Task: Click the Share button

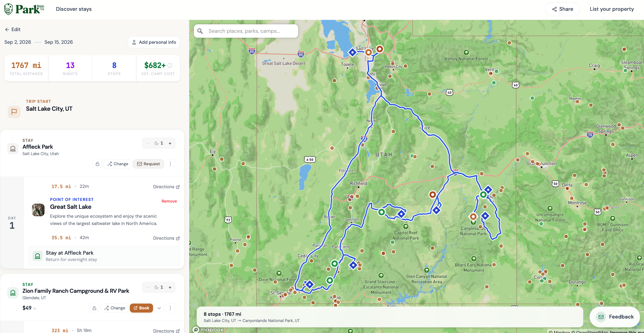Action: click(562, 9)
